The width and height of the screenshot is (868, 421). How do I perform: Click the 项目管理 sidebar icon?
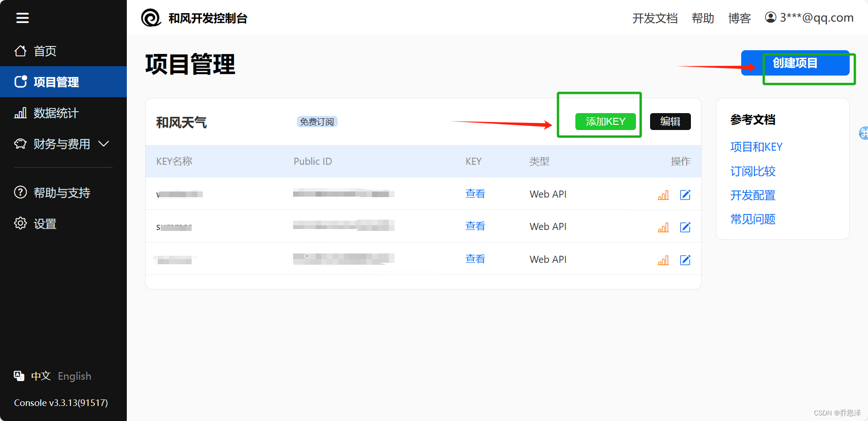[21, 82]
